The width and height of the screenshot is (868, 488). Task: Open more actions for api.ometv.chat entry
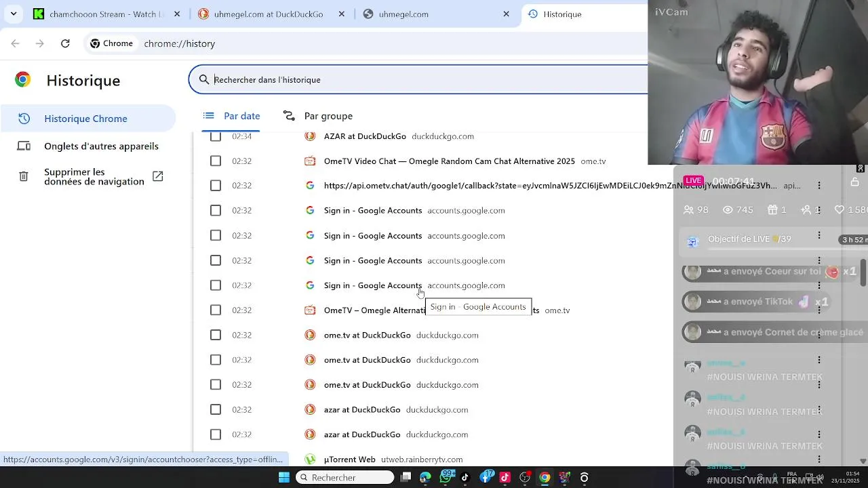pyautogui.click(x=819, y=186)
